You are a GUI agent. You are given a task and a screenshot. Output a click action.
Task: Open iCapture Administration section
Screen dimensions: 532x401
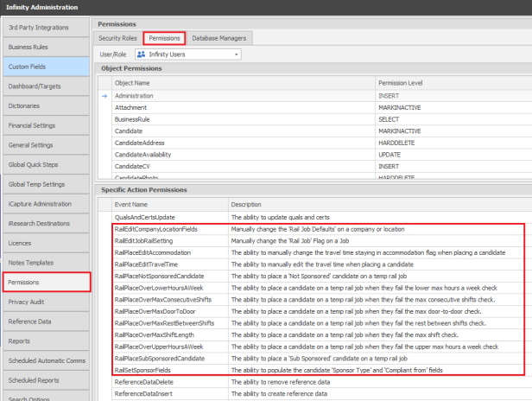coord(46,204)
